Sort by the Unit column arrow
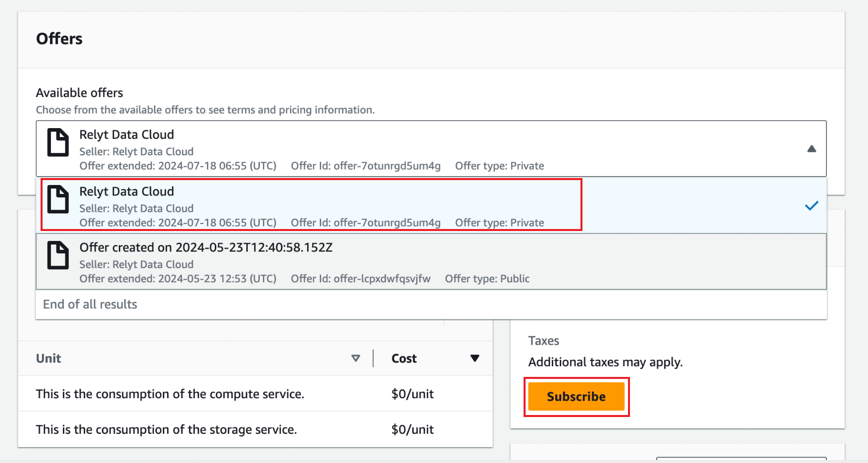868x463 pixels. [355, 359]
